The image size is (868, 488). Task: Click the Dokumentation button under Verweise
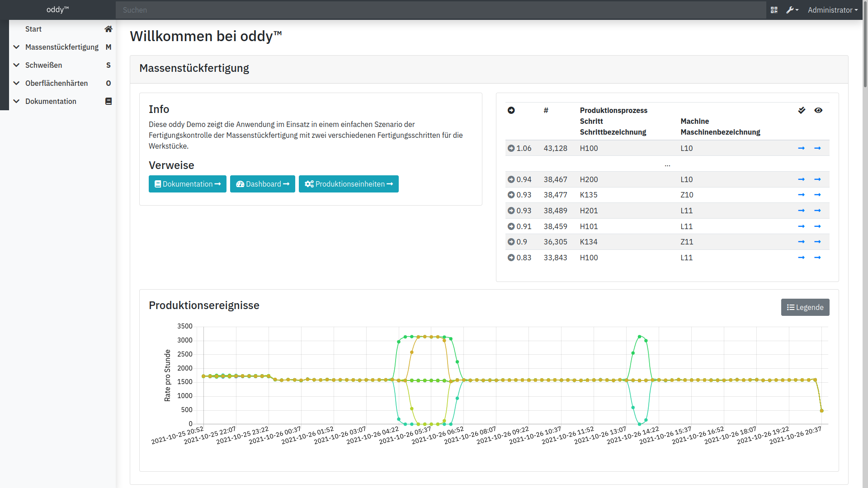187,184
